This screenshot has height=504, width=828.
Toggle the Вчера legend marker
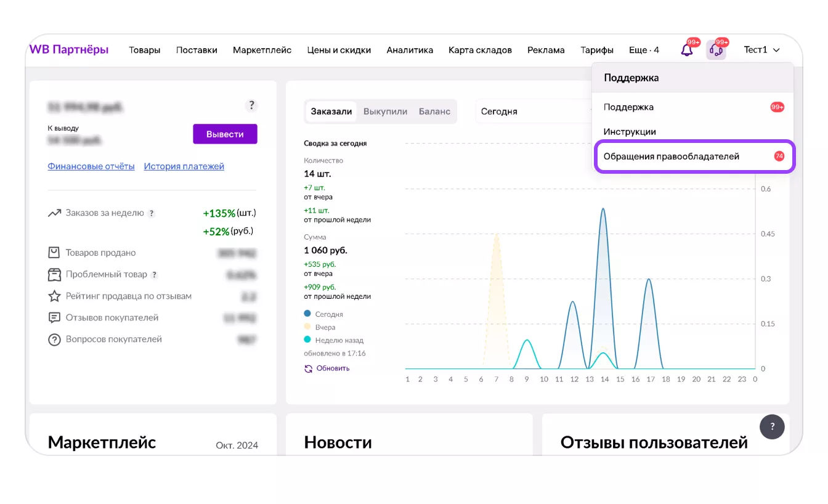pos(307,327)
